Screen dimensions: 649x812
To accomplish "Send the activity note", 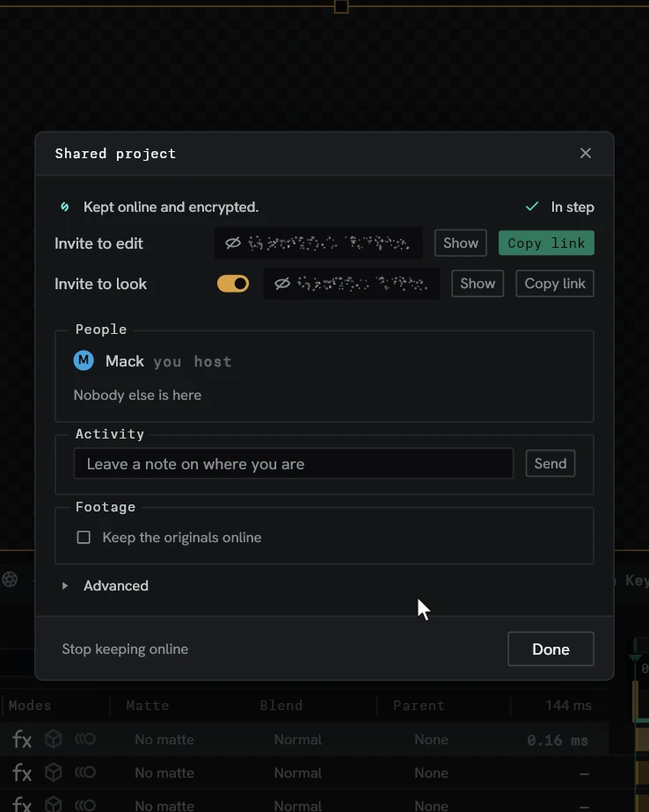I will point(550,463).
